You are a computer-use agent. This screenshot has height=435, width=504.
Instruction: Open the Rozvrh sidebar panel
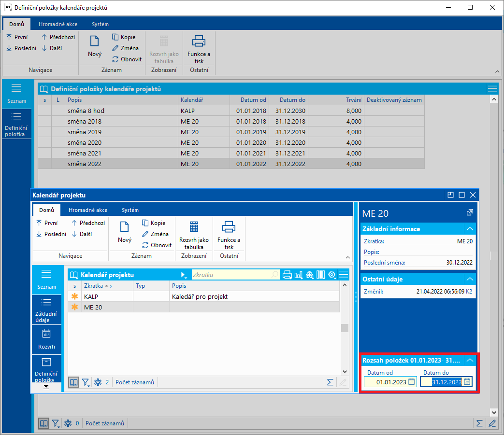click(x=46, y=339)
